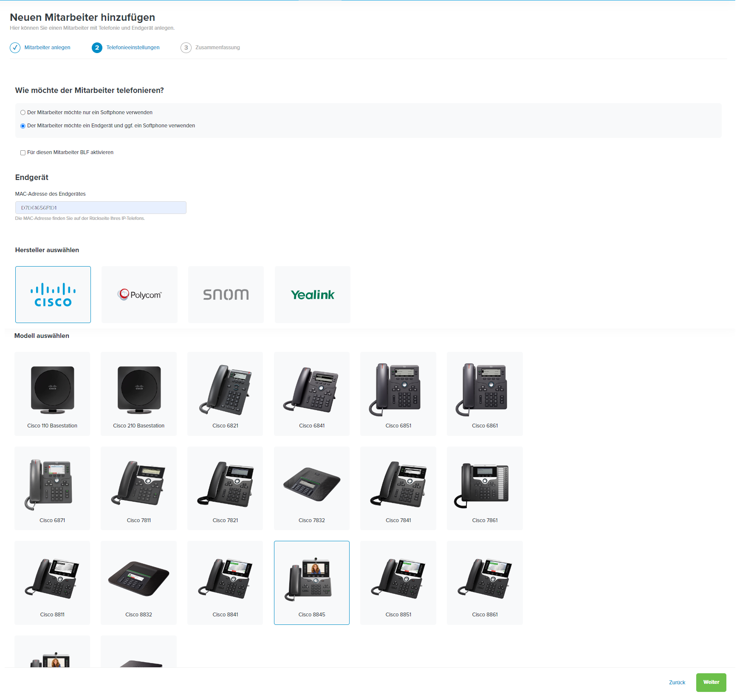Enable BLF for this employee checkbox
The image size is (737, 700).
(x=23, y=152)
